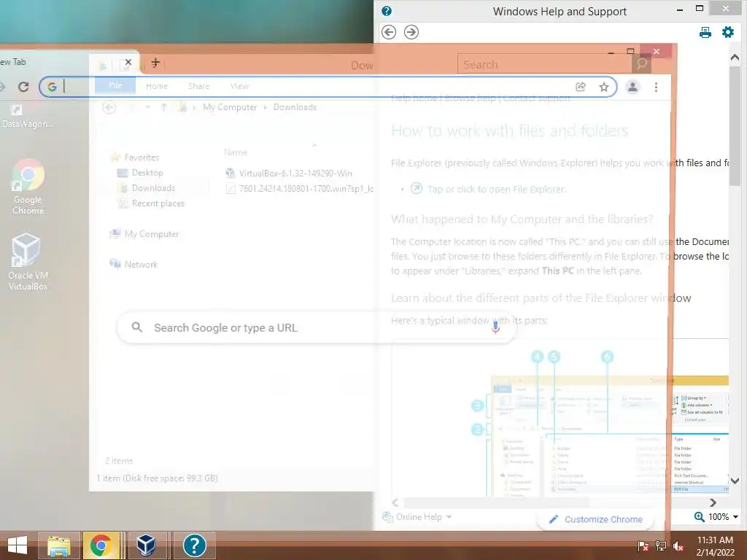Open the View ribbon tab
The width and height of the screenshot is (747, 560).
point(239,86)
